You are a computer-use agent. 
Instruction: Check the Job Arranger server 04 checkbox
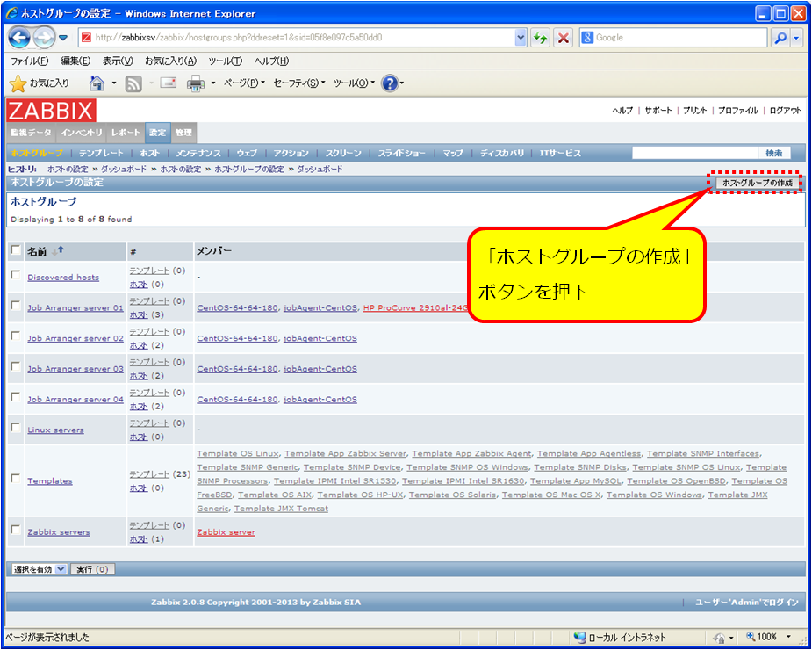coord(16,397)
